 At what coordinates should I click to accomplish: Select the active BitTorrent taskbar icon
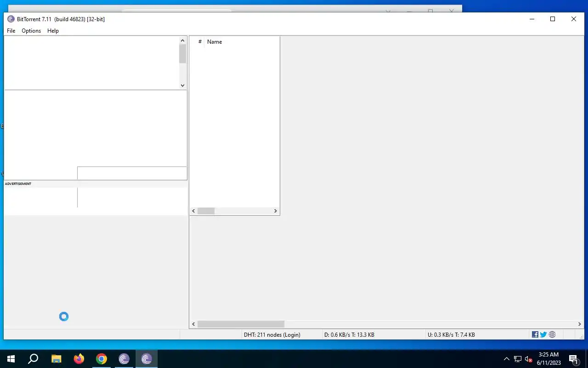point(147,359)
